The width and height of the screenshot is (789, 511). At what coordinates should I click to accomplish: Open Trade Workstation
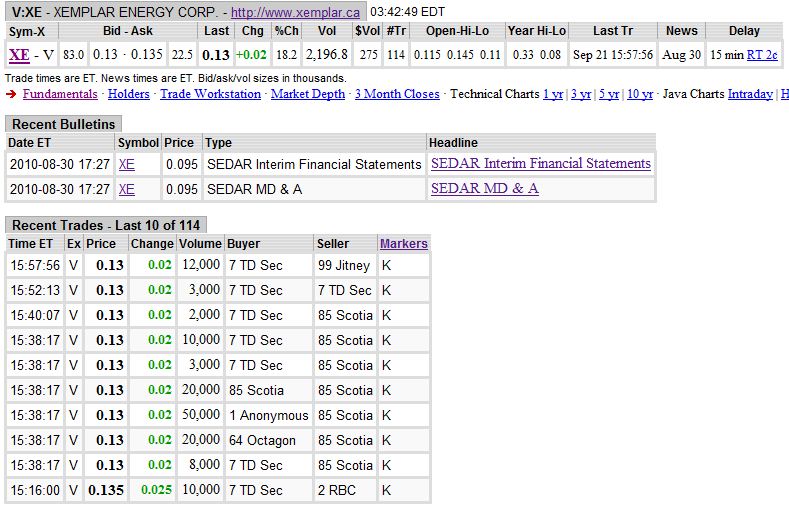coord(210,94)
